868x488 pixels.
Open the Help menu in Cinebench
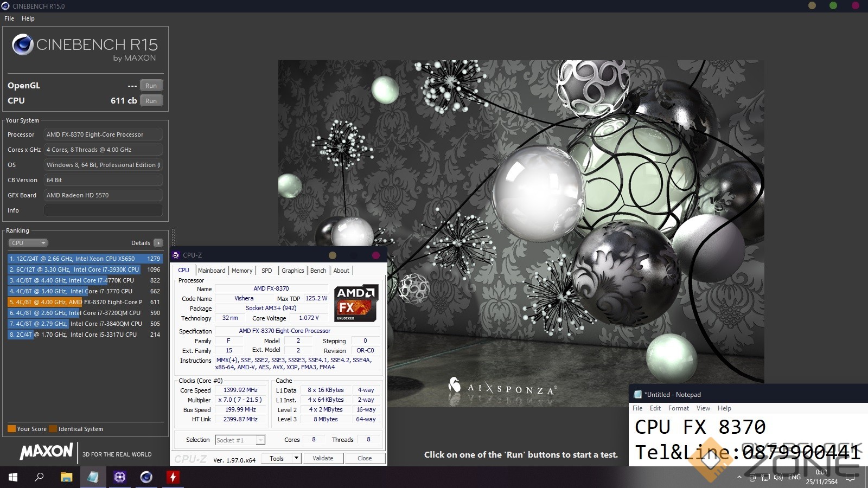pos(28,18)
